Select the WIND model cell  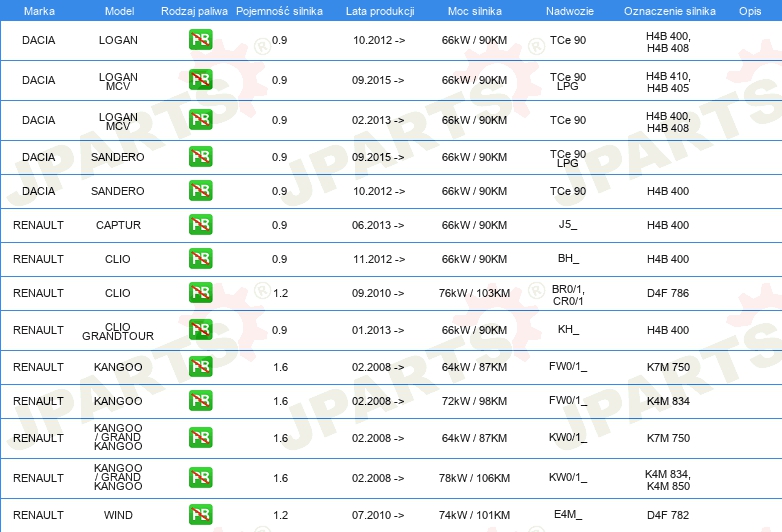118,515
